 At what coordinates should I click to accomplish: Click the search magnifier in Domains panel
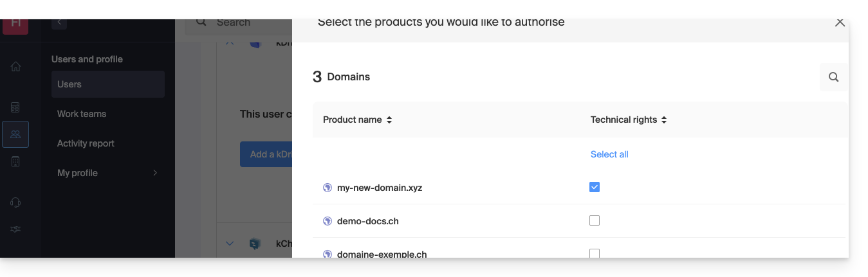(833, 77)
